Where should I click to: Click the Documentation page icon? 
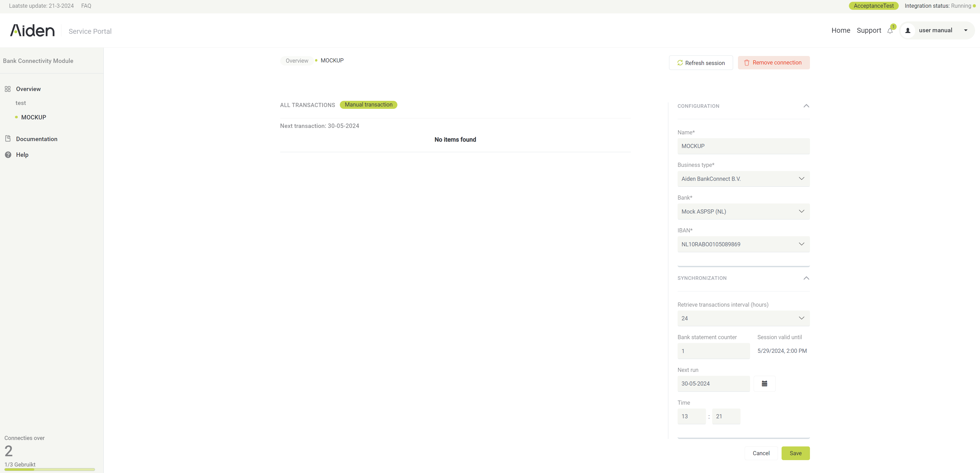coord(7,139)
